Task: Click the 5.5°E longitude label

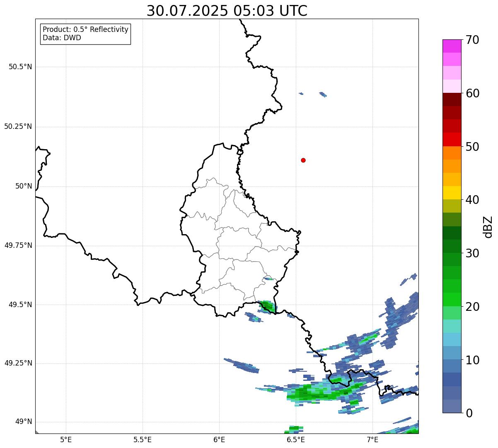Action: (x=143, y=440)
